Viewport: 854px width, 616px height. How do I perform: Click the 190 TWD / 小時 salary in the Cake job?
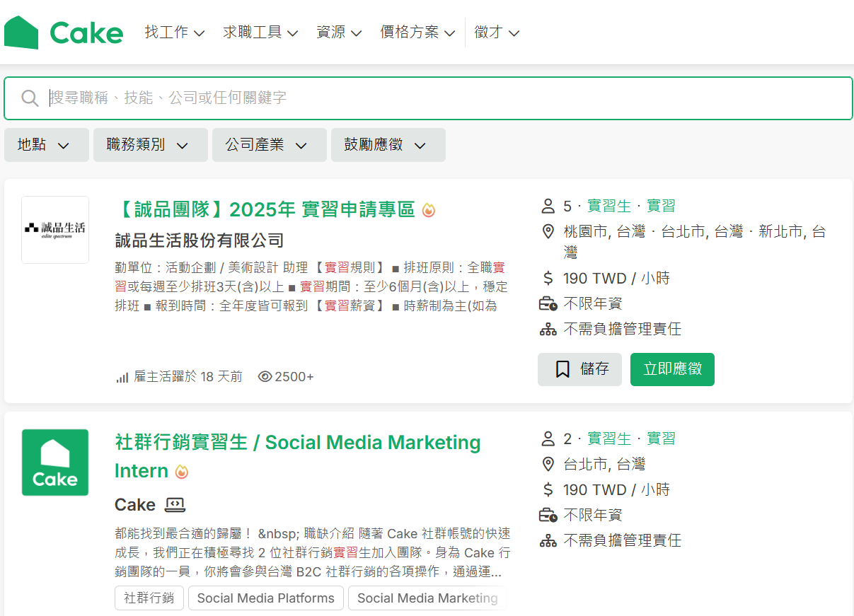click(x=616, y=489)
